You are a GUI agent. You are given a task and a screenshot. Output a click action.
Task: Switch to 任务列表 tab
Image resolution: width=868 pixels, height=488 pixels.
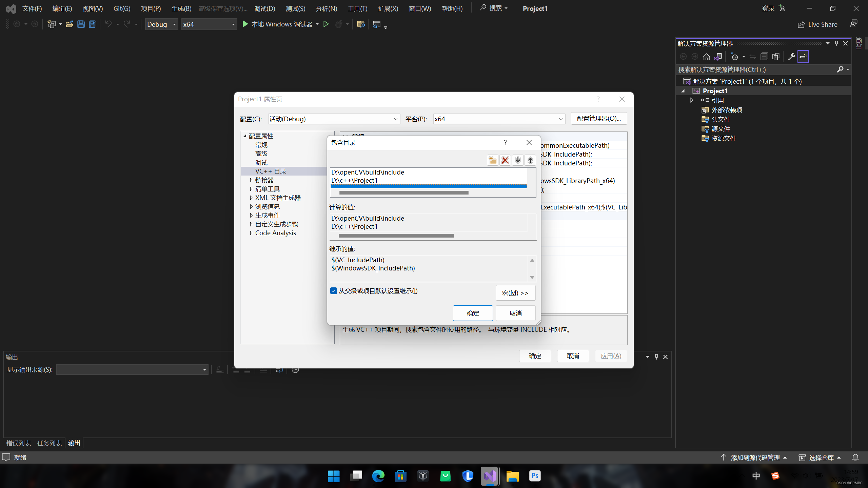tap(49, 443)
